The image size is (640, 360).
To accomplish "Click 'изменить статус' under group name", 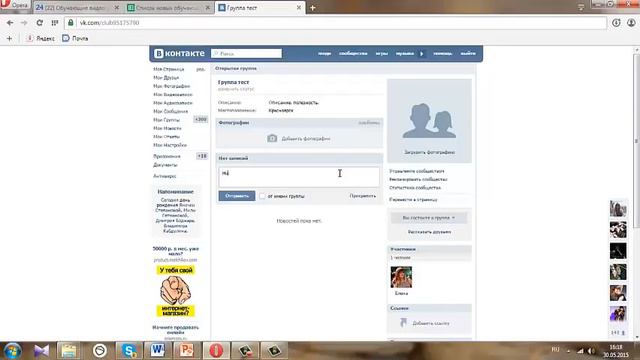I will click(236, 89).
